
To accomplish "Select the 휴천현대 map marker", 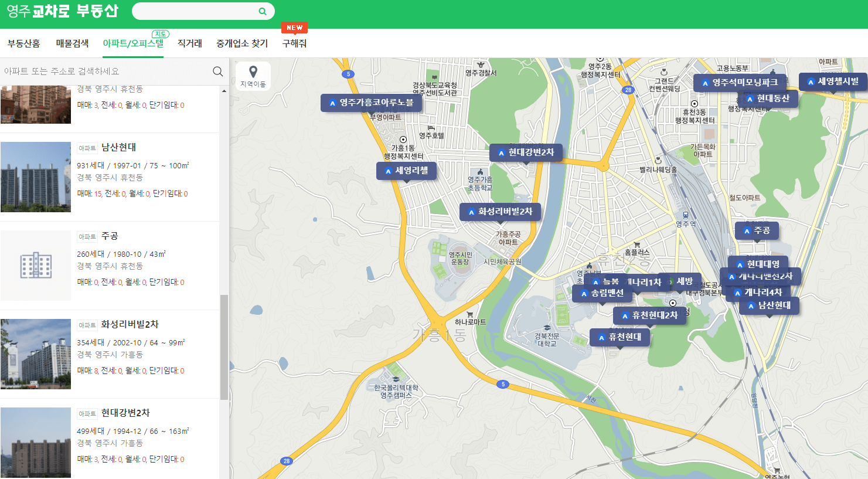I will click(619, 337).
